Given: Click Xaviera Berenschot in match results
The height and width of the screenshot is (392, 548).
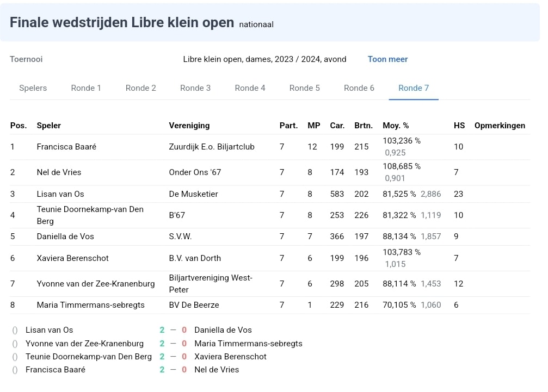Looking at the screenshot, I should [230, 357].
